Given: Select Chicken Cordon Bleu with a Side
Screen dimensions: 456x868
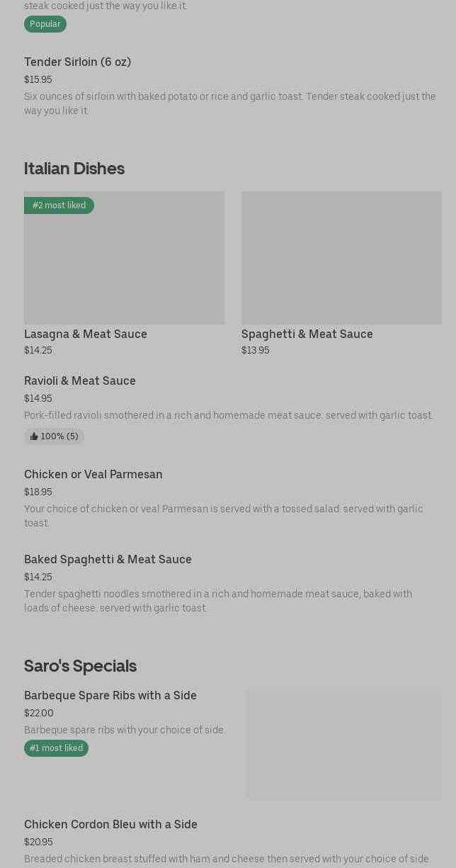Looking at the screenshot, I should (x=110, y=825).
